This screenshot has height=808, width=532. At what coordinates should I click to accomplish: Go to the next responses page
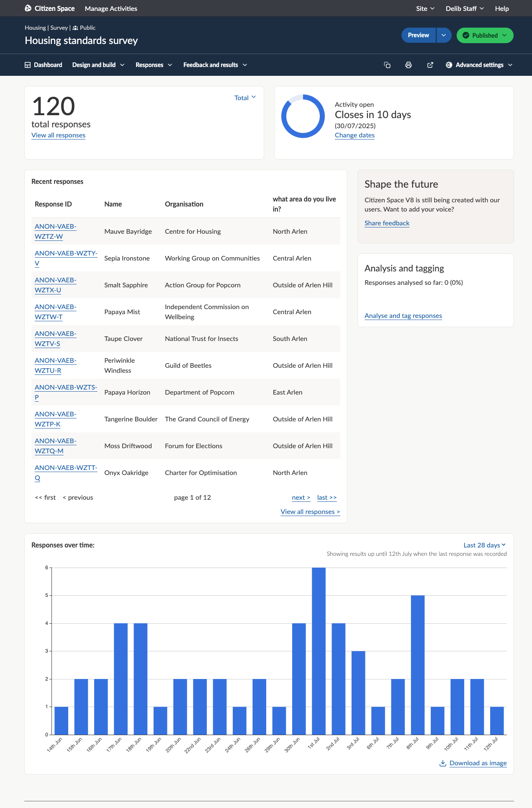tap(301, 498)
